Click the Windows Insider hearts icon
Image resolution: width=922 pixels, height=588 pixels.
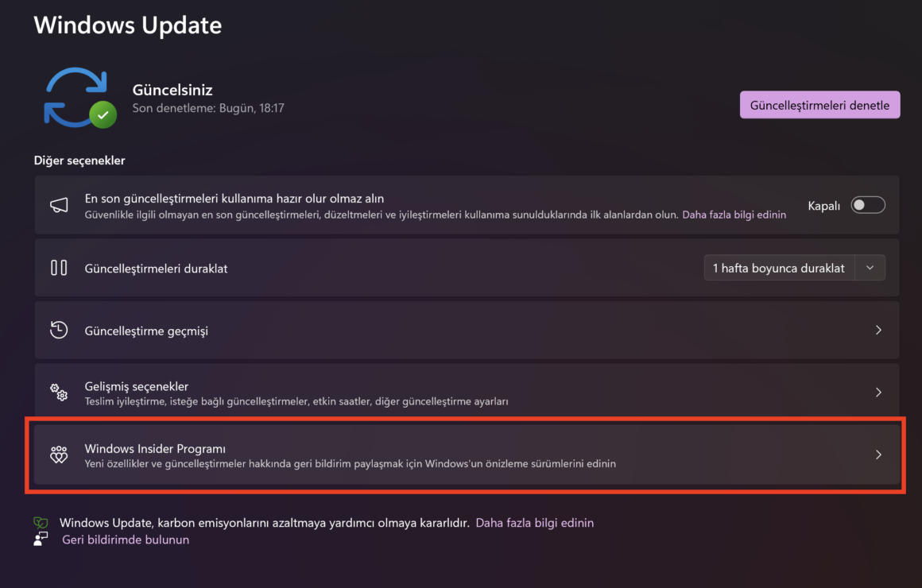(59, 455)
